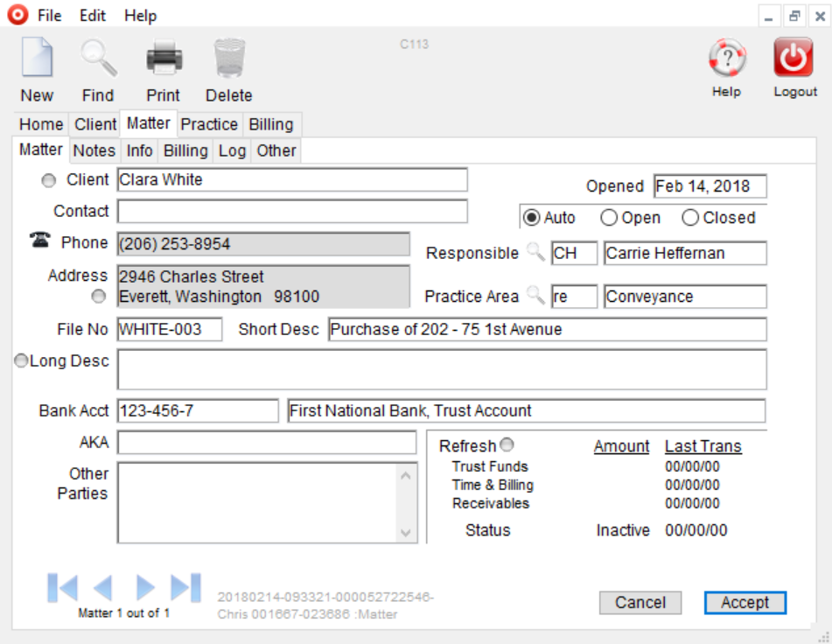Screen dimensions: 832x644
Task: Cancel editing the matter
Action: [x=640, y=602]
